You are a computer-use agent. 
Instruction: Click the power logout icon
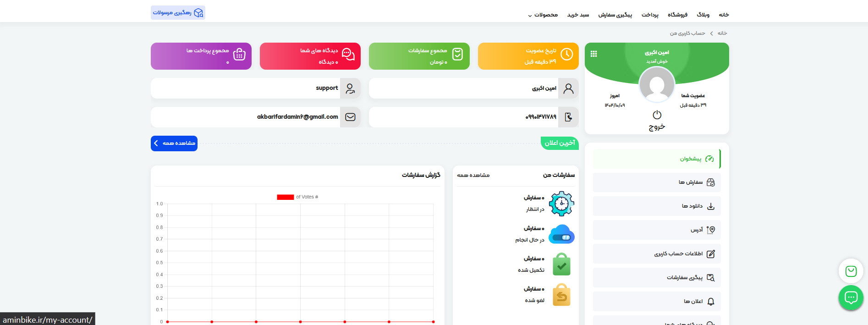657,115
